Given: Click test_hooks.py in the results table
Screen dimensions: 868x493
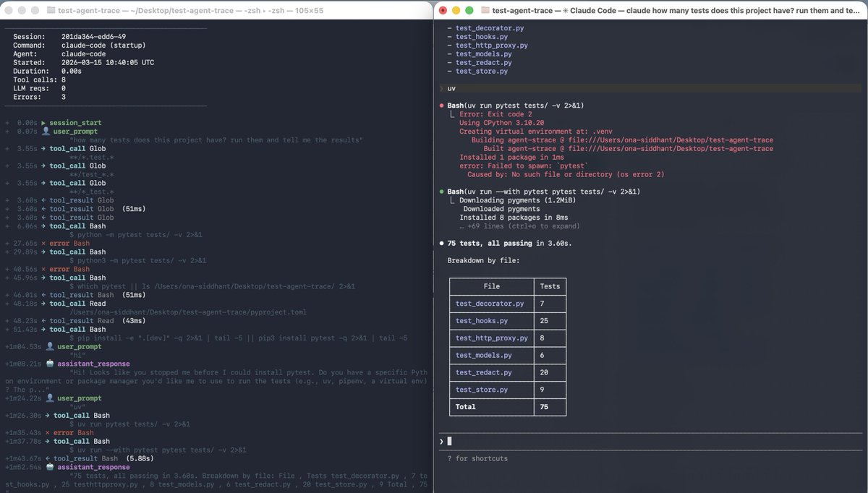Looking at the screenshot, I should (482, 320).
